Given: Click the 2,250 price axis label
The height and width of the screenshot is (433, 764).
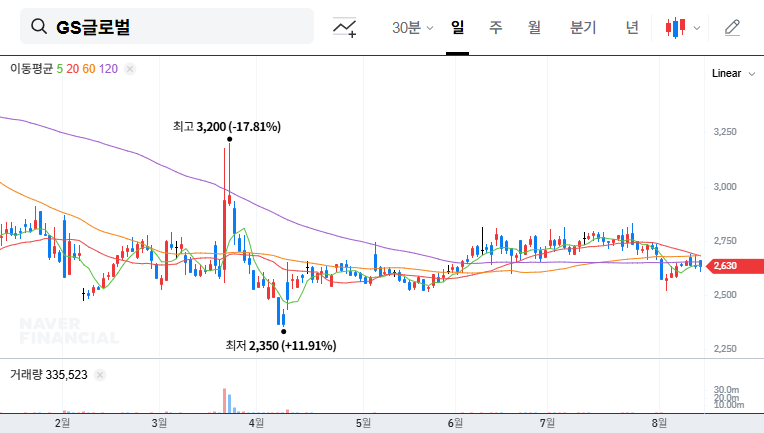Looking at the screenshot, I should pyautogui.click(x=725, y=349).
